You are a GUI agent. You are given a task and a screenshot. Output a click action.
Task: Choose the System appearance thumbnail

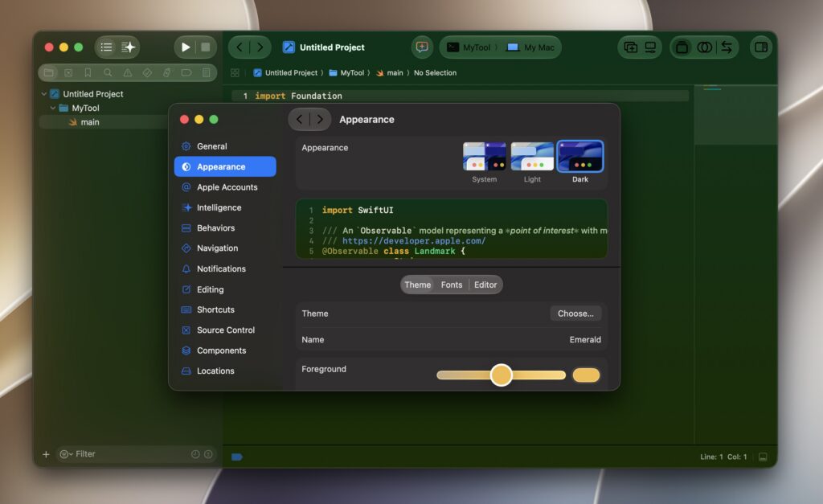click(x=484, y=157)
